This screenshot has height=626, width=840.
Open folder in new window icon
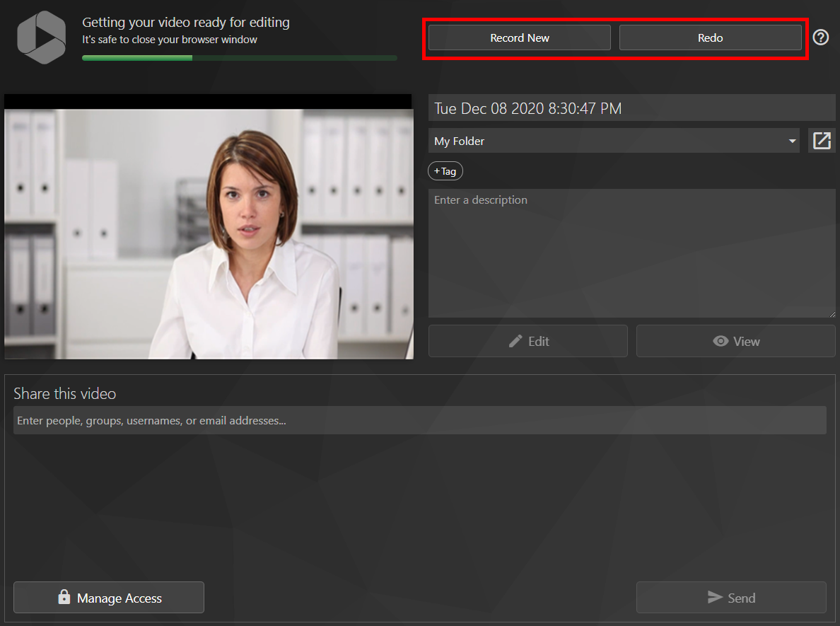point(821,141)
